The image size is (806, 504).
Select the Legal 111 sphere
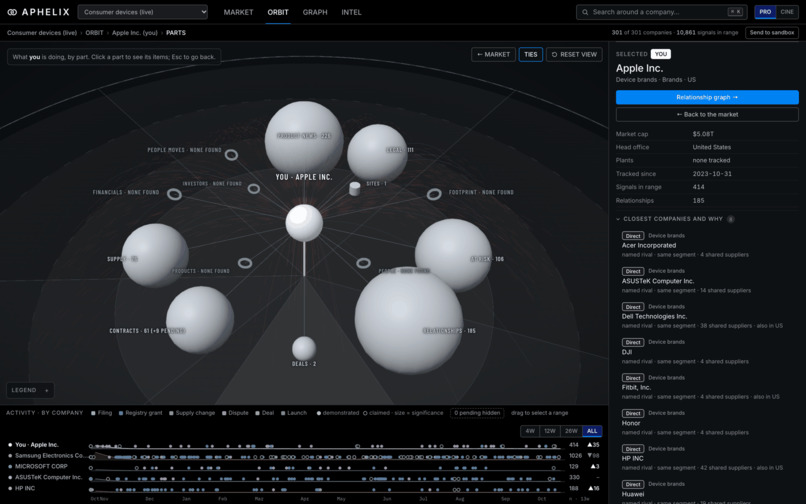point(377,153)
